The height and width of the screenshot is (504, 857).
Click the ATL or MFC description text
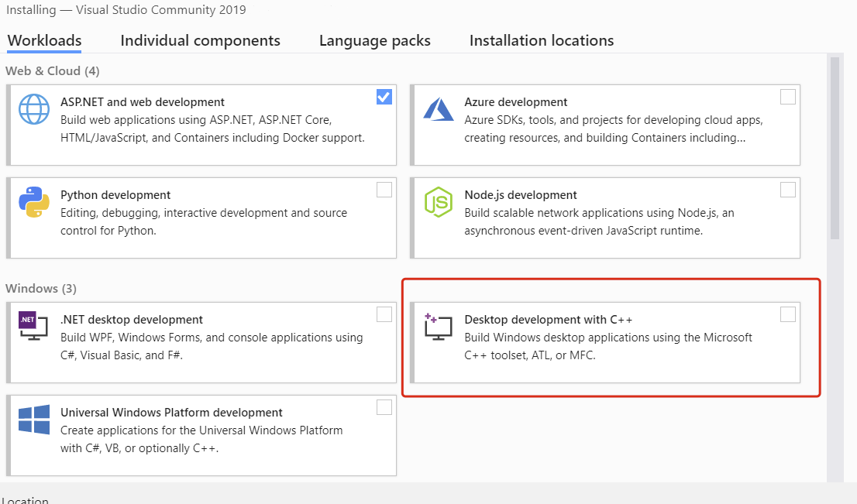[x=608, y=346]
